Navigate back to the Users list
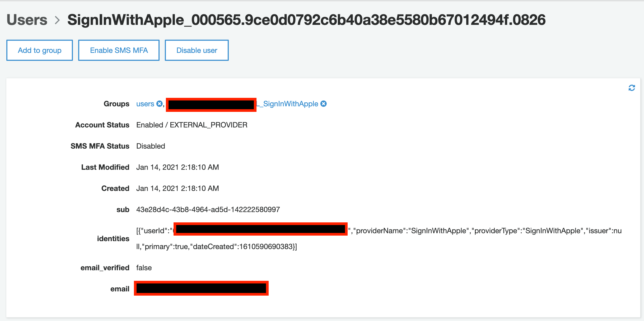 tap(26, 20)
